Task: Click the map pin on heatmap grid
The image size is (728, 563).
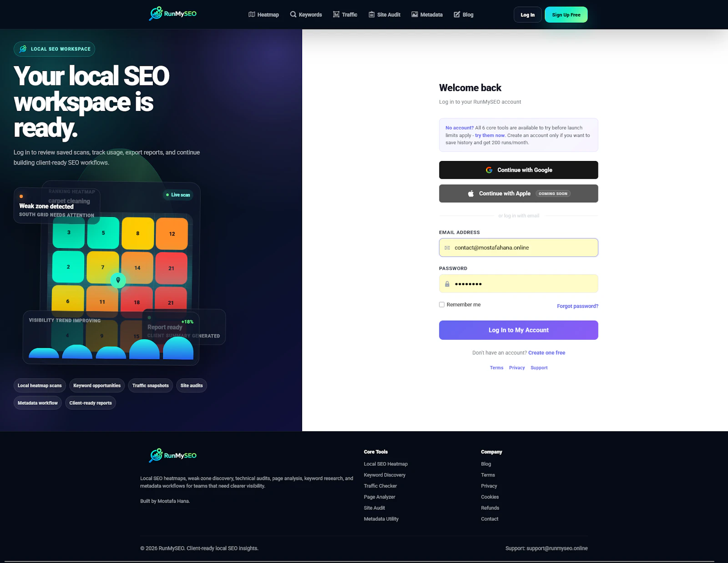Action: pos(118,280)
